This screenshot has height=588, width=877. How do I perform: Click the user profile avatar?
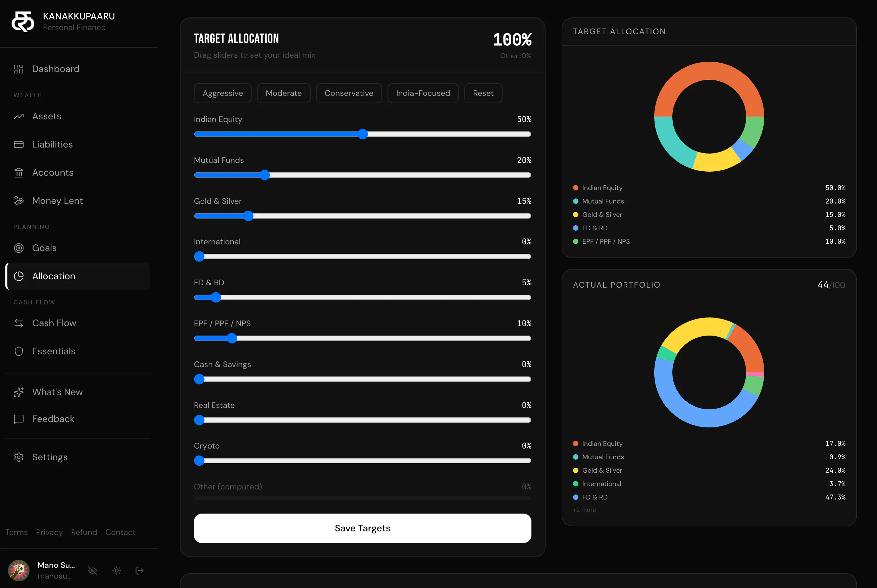point(19,570)
